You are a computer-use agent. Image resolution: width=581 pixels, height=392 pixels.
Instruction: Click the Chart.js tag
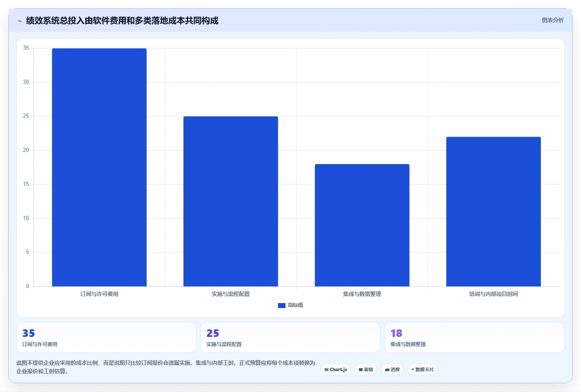(336, 369)
